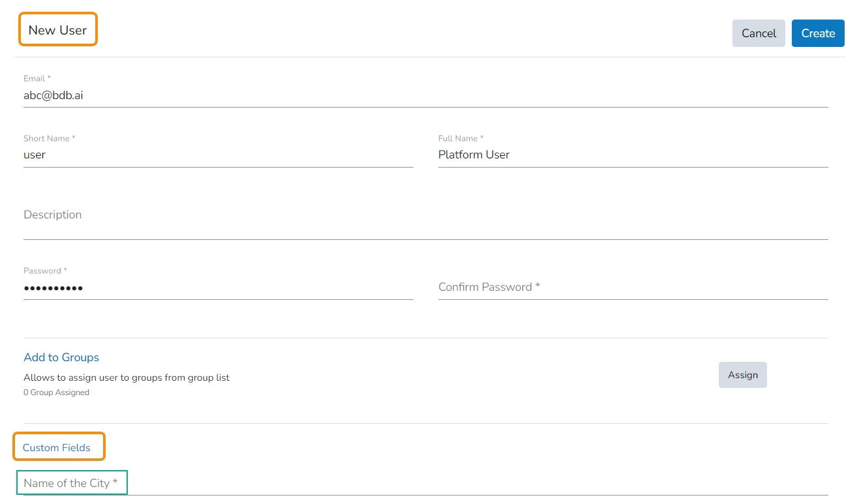Click the '0 Group Assigned' counter text
Image resolution: width=859 pixels, height=504 pixels.
[56, 393]
